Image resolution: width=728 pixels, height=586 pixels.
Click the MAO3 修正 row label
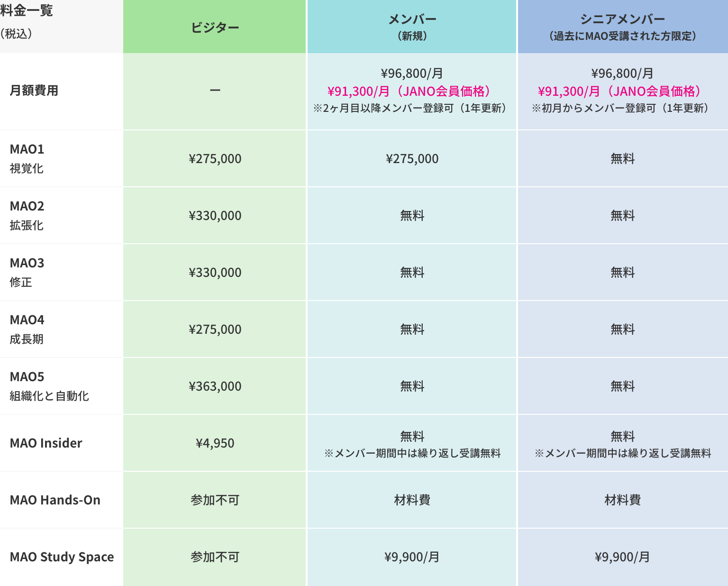pos(27,272)
